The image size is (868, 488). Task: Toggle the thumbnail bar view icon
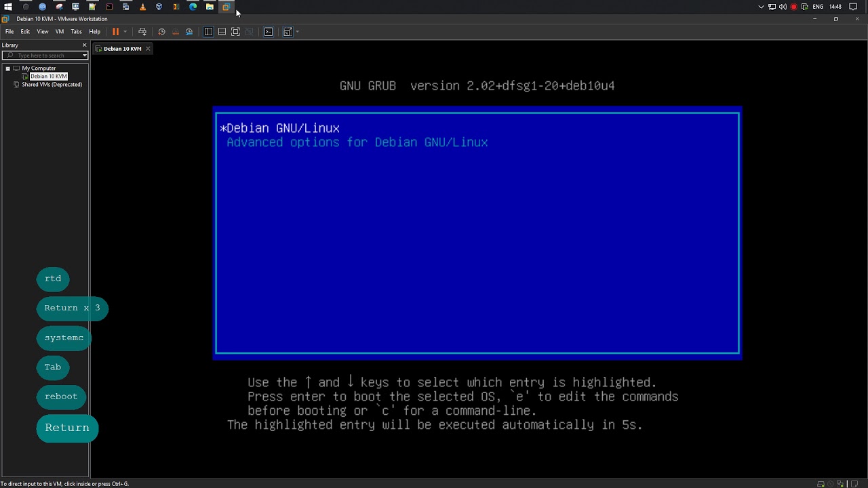222,32
